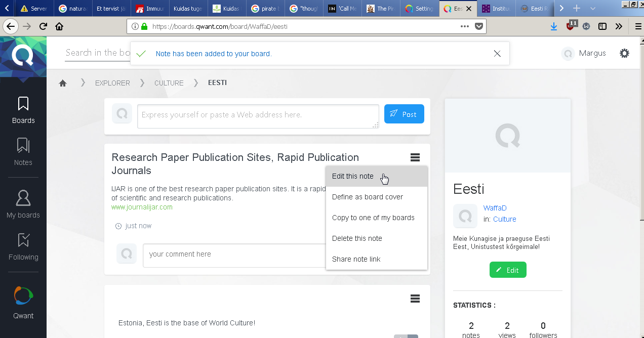The width and height of the screenshot is (644, 338).
Task: Open the settings gear next to Margus
Action: coord(624,53)
